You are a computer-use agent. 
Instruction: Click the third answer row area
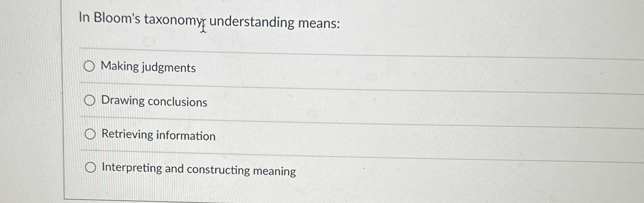(264, 135)
